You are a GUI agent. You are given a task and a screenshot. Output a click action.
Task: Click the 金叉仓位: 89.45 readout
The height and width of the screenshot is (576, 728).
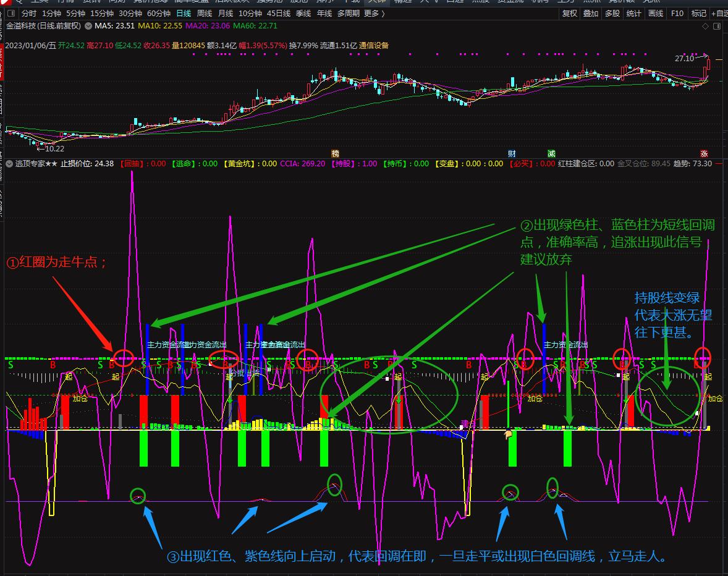click(643, 163)
